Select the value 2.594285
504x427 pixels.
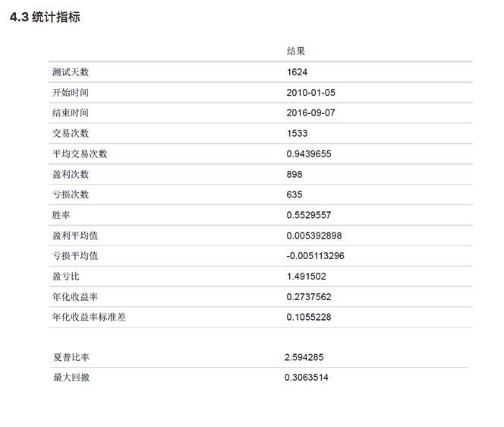tap(304, 357)
